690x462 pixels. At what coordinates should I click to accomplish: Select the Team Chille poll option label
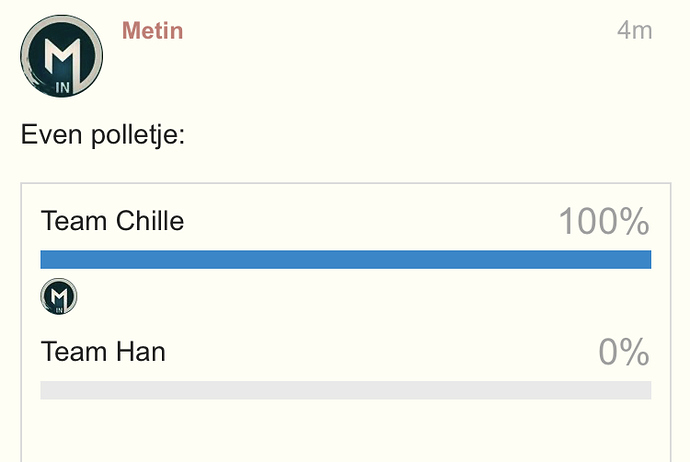pyautogui.click(x=112, y=220)
